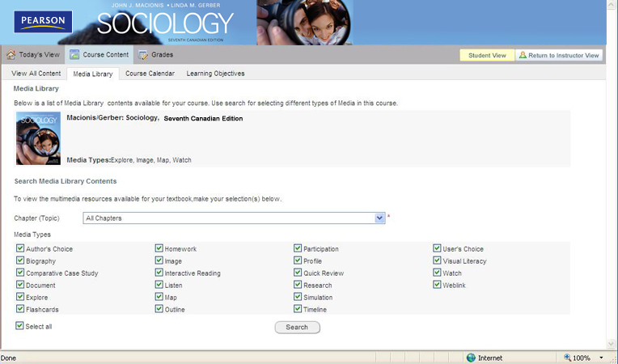Image resolution: width=618 pixels, height=364 pixels.
Task: Toggle the User's Choice checkbox
Action: (x=437, y=248)
